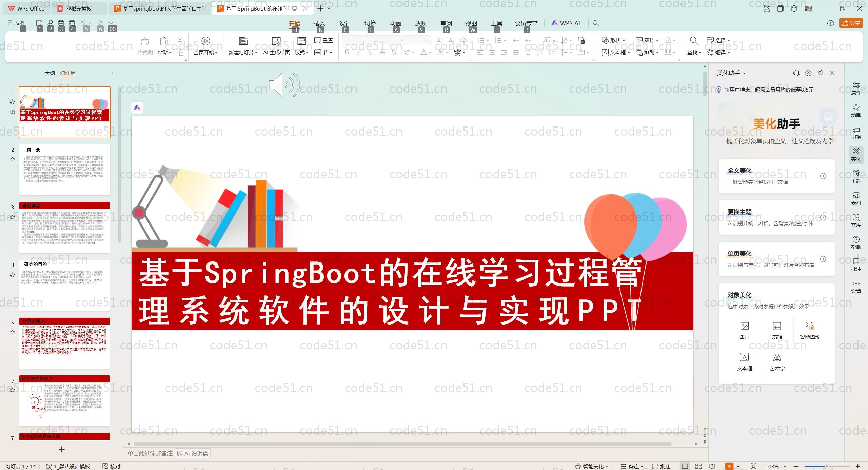Click the zoom slider in status bar
The height and width of the screenshot is (470, 868).
click(827, 466)
